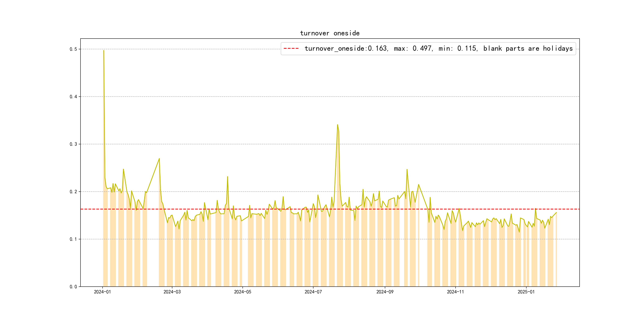Screen dimensions: 644x322
Task: Select the 2024-01 x-axis tick label
Action: click(x=102, y=292)
